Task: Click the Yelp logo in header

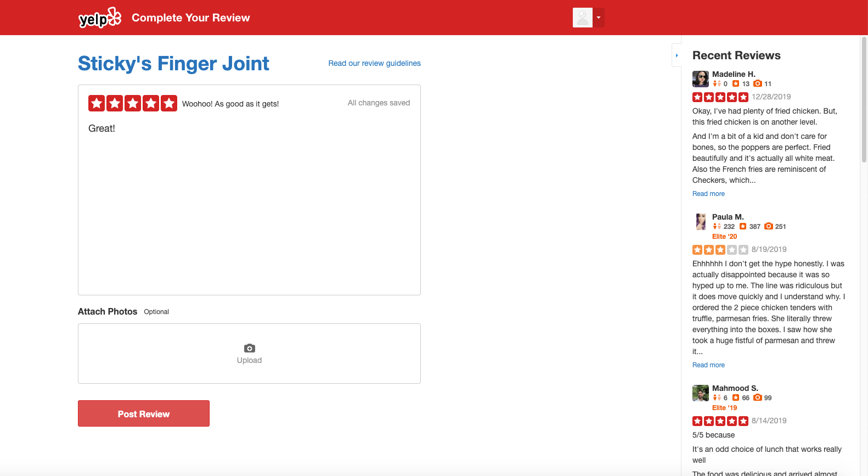Action: [100, 18]
